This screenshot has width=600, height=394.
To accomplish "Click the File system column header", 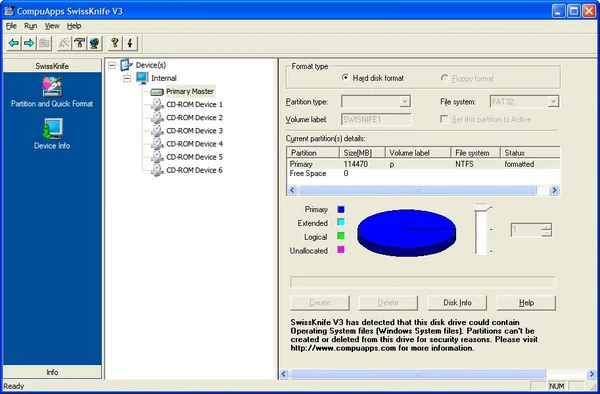I will click(x=476, y=153).
